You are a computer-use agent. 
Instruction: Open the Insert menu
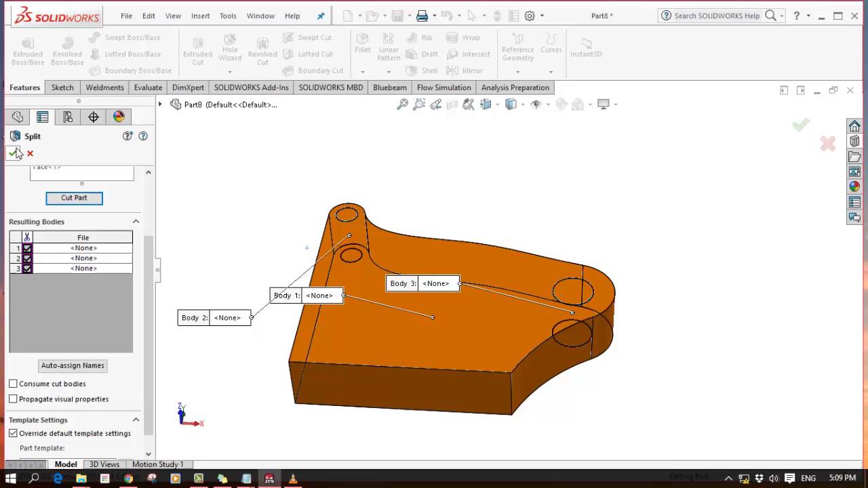200,16
